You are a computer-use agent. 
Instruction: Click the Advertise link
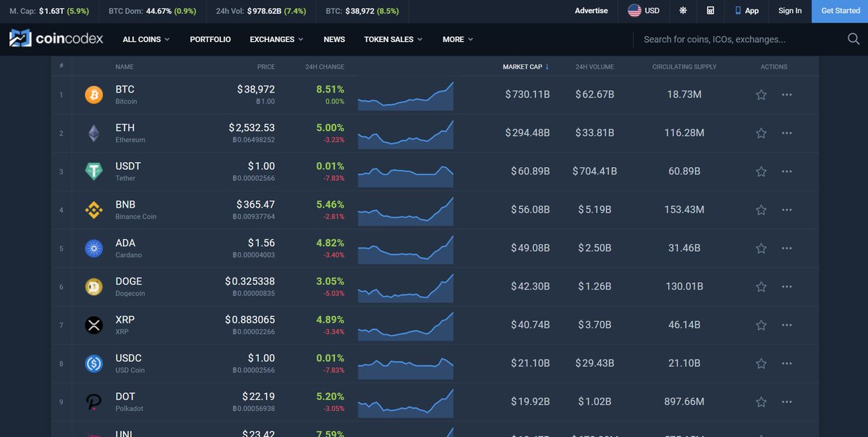pos(592,11)
